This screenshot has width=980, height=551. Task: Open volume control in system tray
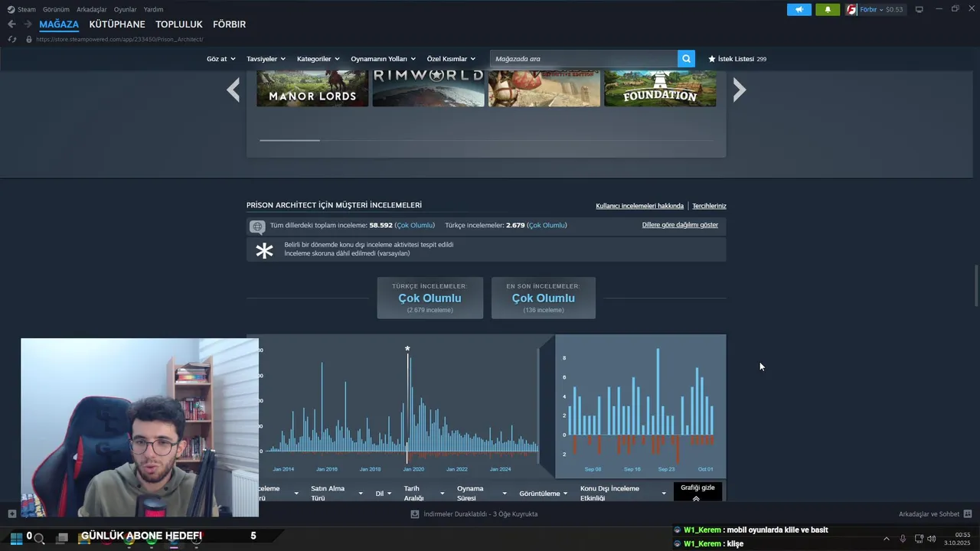coord(932,539)
